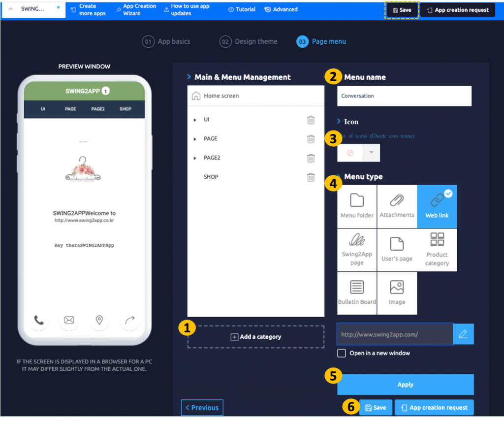
Task: Choose the Product category menu type
Action: (437, 250)
